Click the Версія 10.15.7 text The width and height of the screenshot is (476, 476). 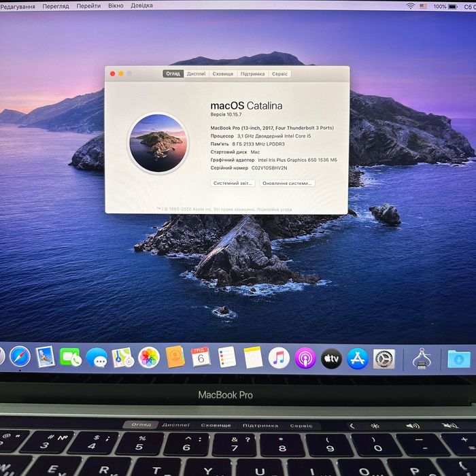226,114
